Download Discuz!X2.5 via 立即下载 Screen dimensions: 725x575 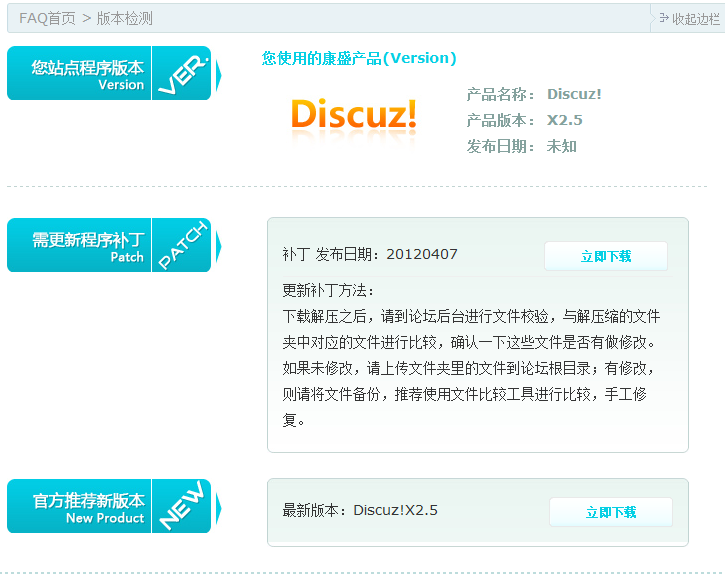tap(611, 512)
